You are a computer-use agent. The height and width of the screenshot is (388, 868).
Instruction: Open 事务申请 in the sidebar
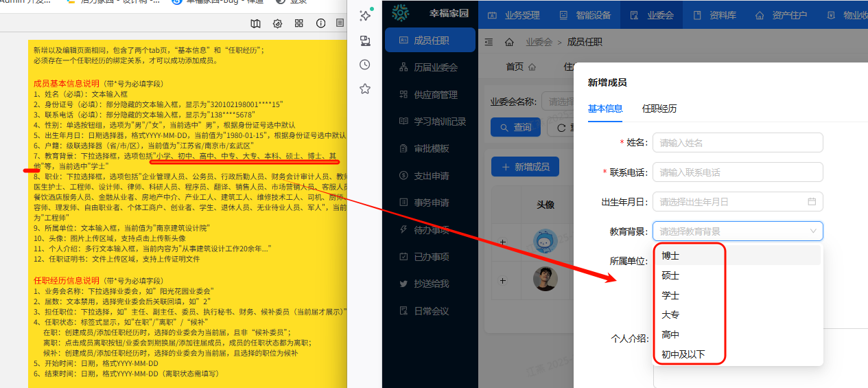pos(430,203)
